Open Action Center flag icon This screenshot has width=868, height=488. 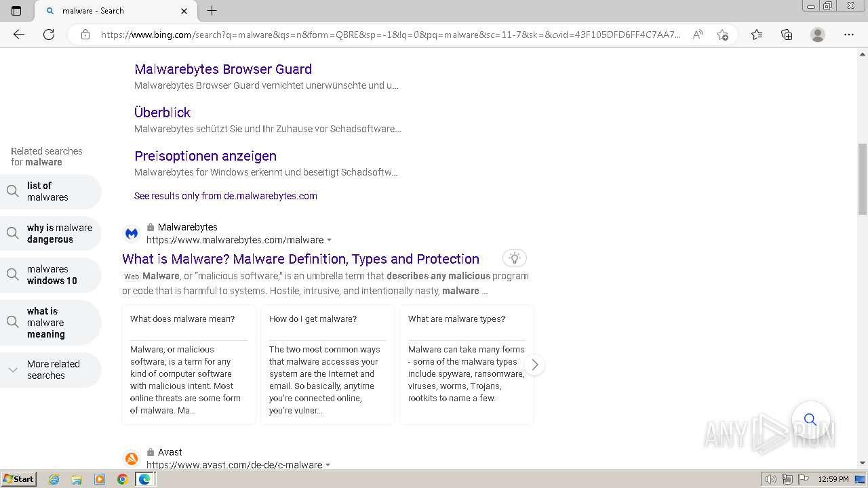[804, 479]
